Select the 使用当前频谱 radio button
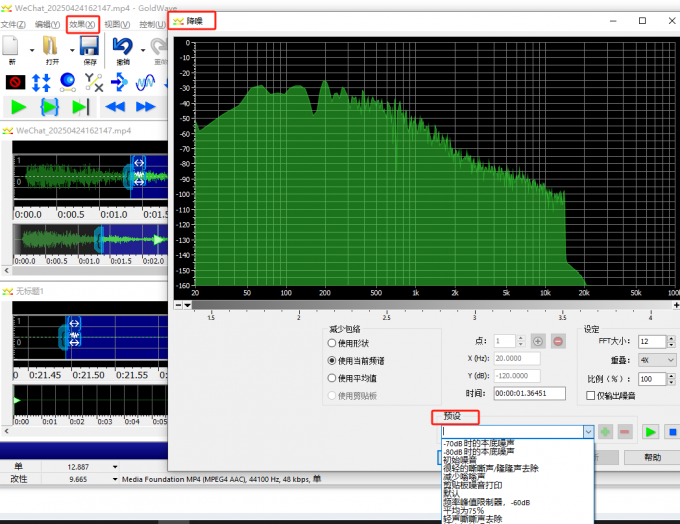 (332, 360)
